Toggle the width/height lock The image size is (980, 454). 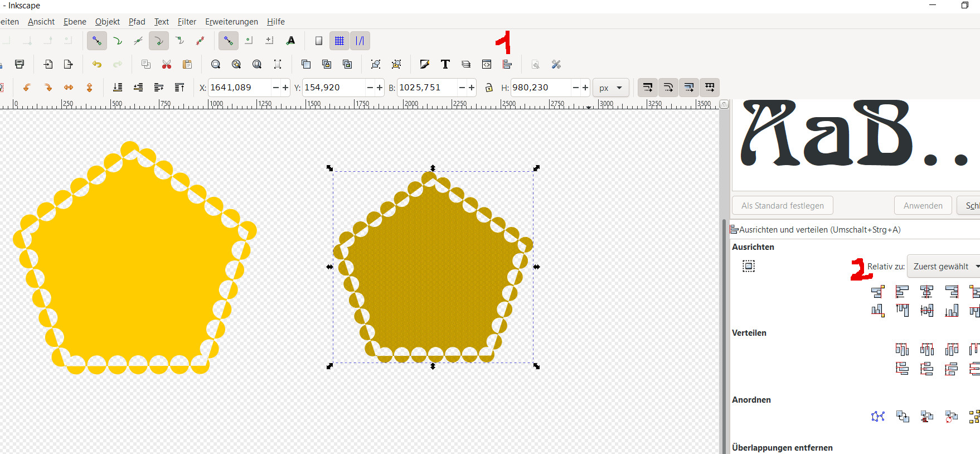[x=489, y=88]
